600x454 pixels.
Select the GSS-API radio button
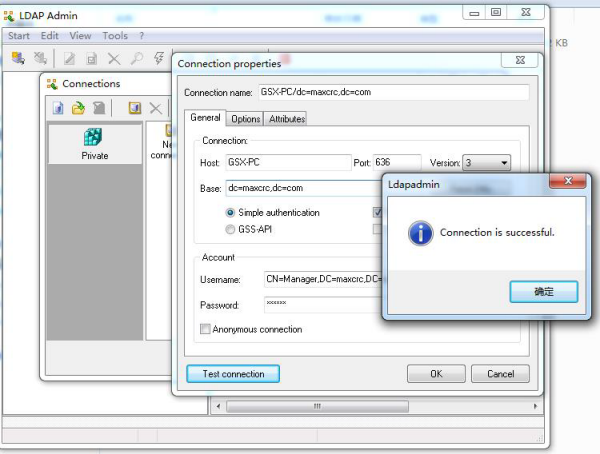pyautogui.click(x=231, y=229)
